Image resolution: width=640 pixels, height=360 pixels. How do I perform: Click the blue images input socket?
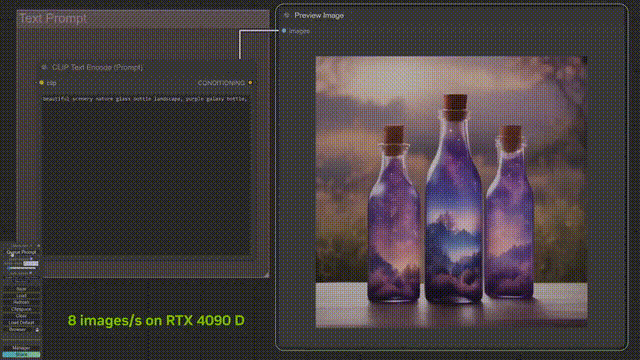(284, 31)
